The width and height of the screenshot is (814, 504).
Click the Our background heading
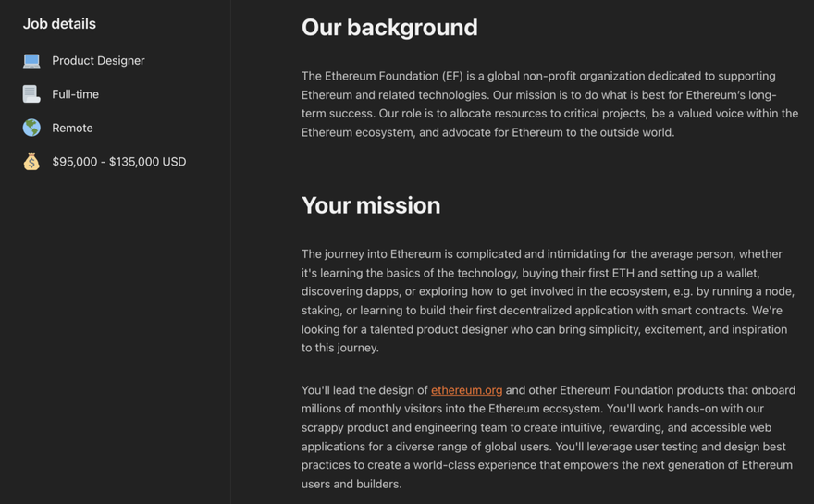pos(389,28)
